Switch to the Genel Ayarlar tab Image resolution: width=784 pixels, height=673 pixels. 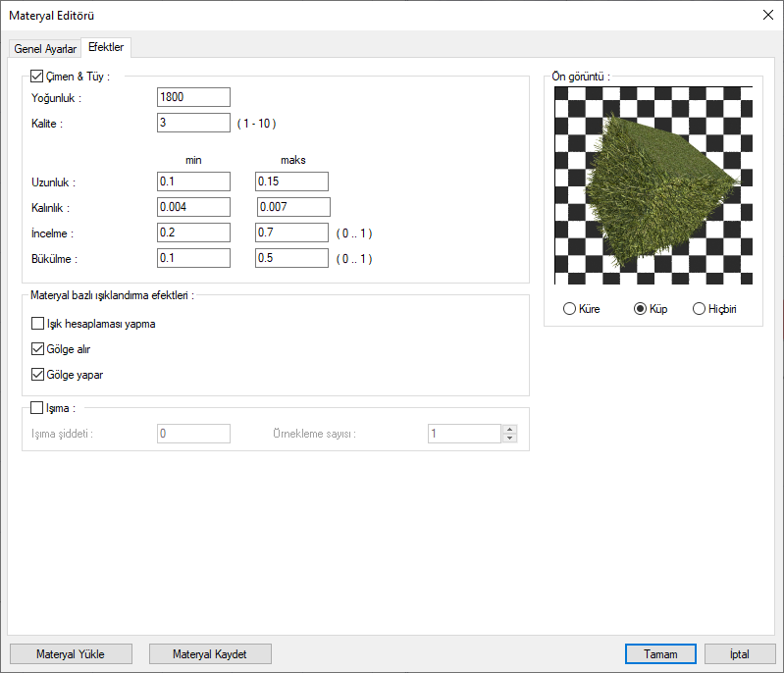click(45, 49)
